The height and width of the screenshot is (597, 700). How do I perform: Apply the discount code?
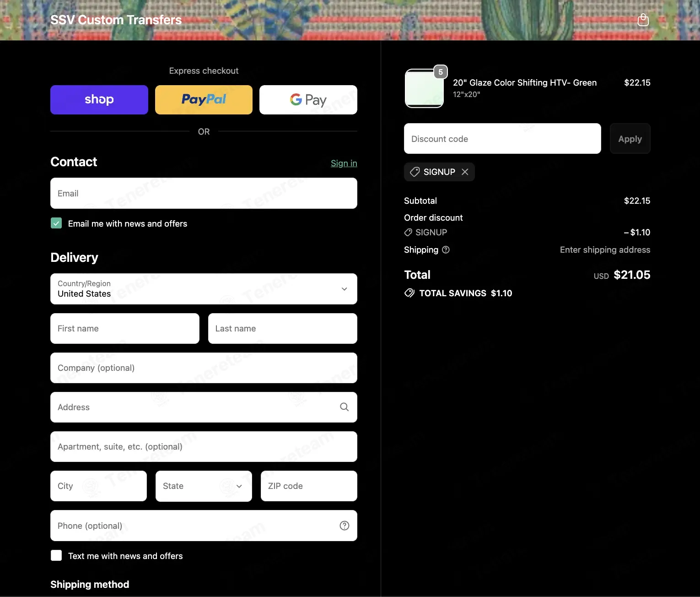pyautogui.click(x=630, y=139)
